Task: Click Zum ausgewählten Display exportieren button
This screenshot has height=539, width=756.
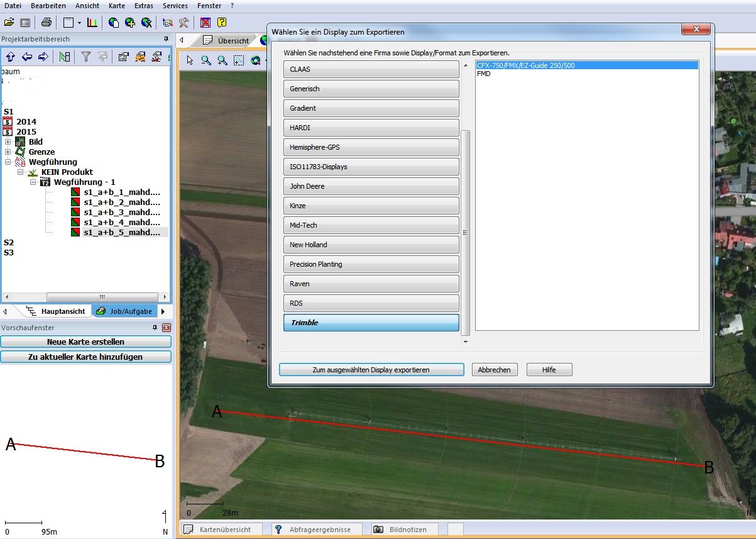Action: point(371,370)
